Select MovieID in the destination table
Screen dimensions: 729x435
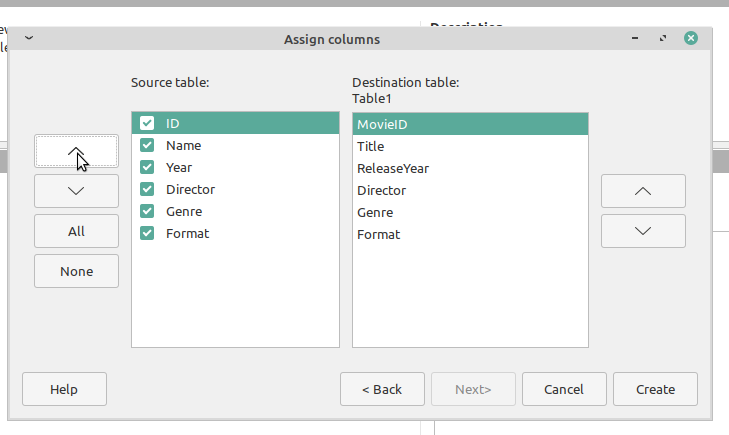[x=382, y=124]
